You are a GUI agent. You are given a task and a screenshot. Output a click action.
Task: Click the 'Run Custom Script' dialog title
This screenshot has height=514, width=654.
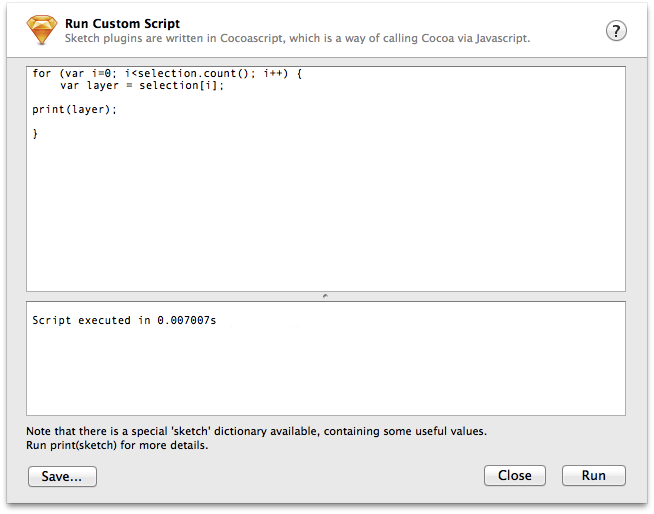click(x=122, y=23)
